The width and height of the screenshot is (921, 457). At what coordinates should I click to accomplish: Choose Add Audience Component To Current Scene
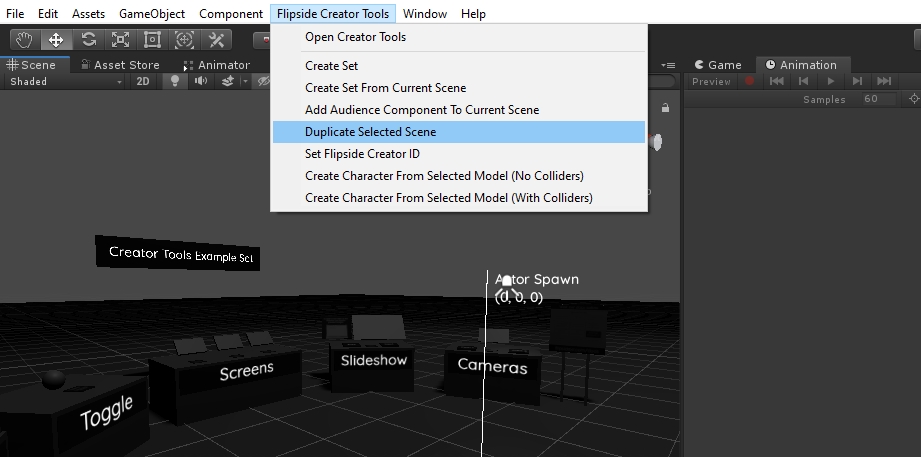pos(459,110)
